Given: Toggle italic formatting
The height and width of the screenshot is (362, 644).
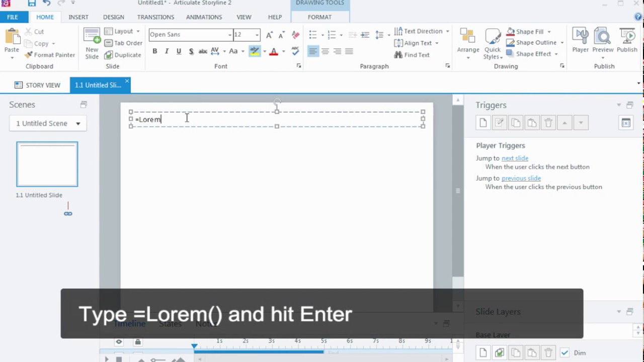Looking at the screenshot, I should (167, 51).
